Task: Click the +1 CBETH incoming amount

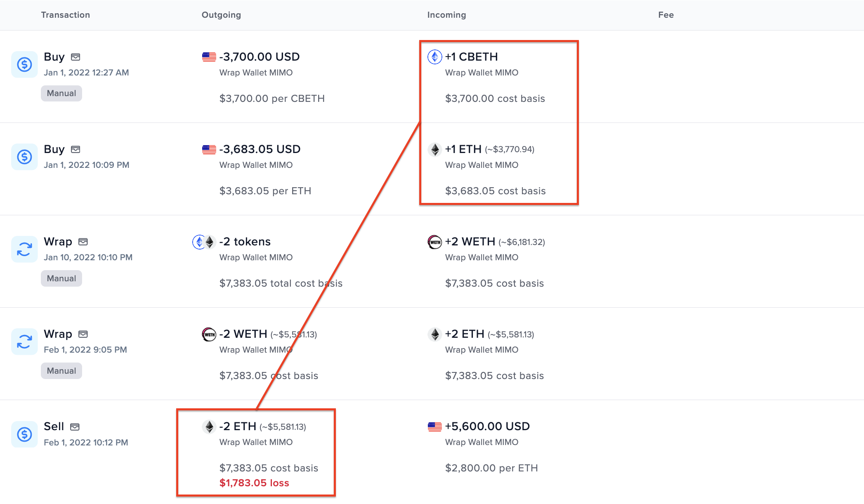Action: 472,57
